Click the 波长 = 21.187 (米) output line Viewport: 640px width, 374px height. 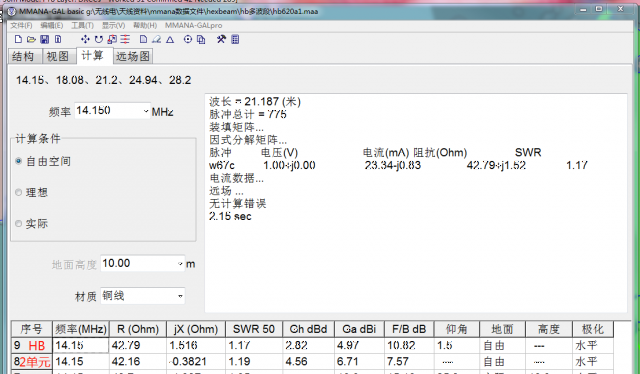tap(255, 102)
